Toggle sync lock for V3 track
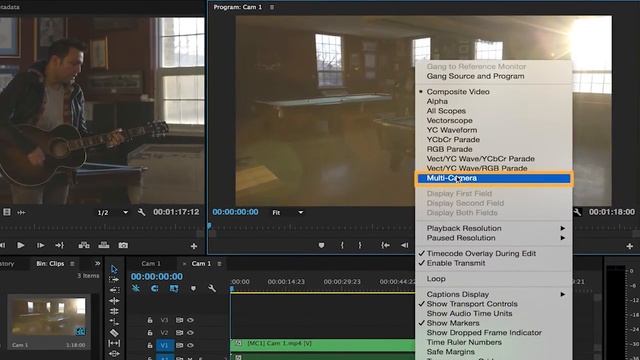 (x=179, y=320)
